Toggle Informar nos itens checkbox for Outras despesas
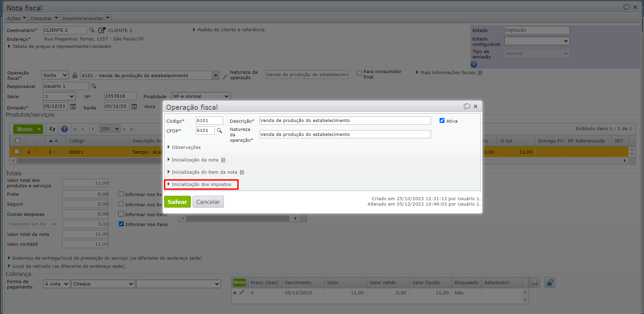Image resolution: width=644 pixels, height=314 pixels. tap(121, 214)
